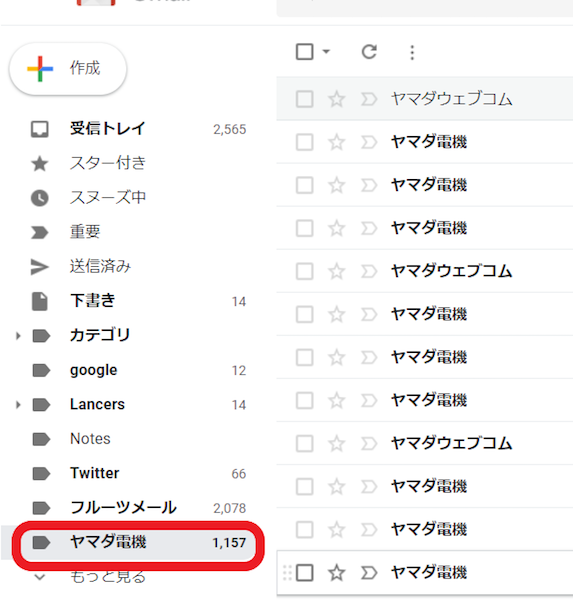Image resolution: width=573 pixels, height=600 pixels.
Task: Click the label icon beside Twitter
Action: pyautogui.click(x=41, y=473)
